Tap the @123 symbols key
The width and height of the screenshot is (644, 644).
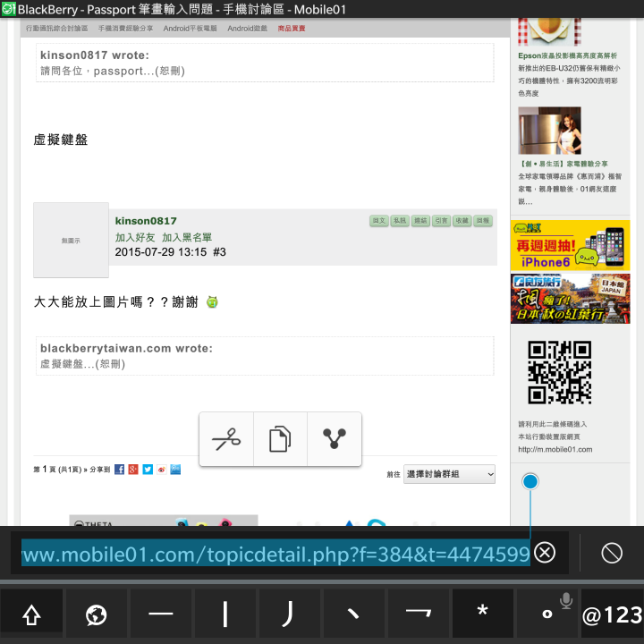pyautogui.click(x=612, y=614)
